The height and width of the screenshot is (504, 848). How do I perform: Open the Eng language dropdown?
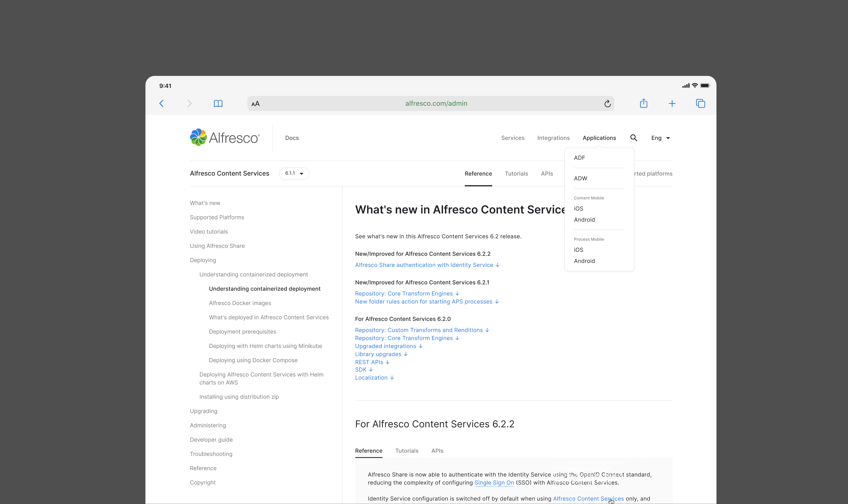(x=660, y=138)
